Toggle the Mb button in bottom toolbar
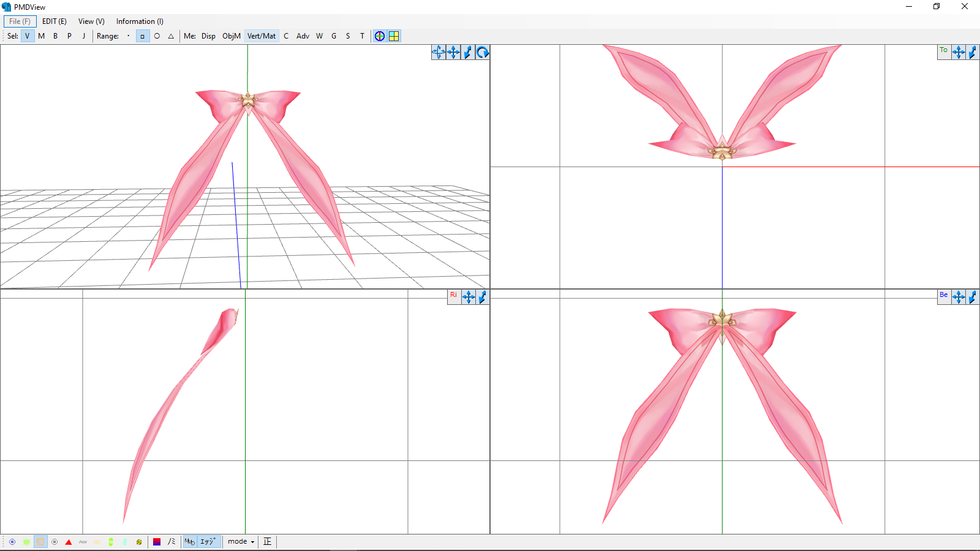Image resolution: width=980 pixels, height=551 pixels. (190, 542)
